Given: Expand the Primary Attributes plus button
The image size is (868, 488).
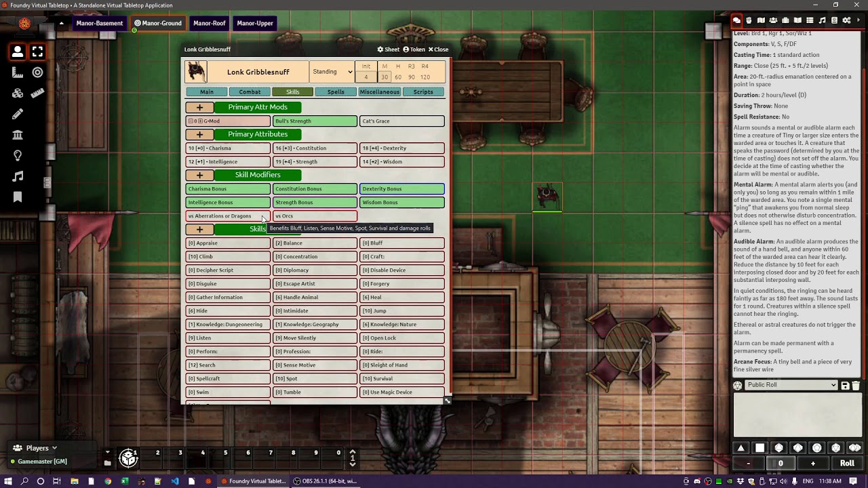Looking at the screenshot, I should pos(199,134).
